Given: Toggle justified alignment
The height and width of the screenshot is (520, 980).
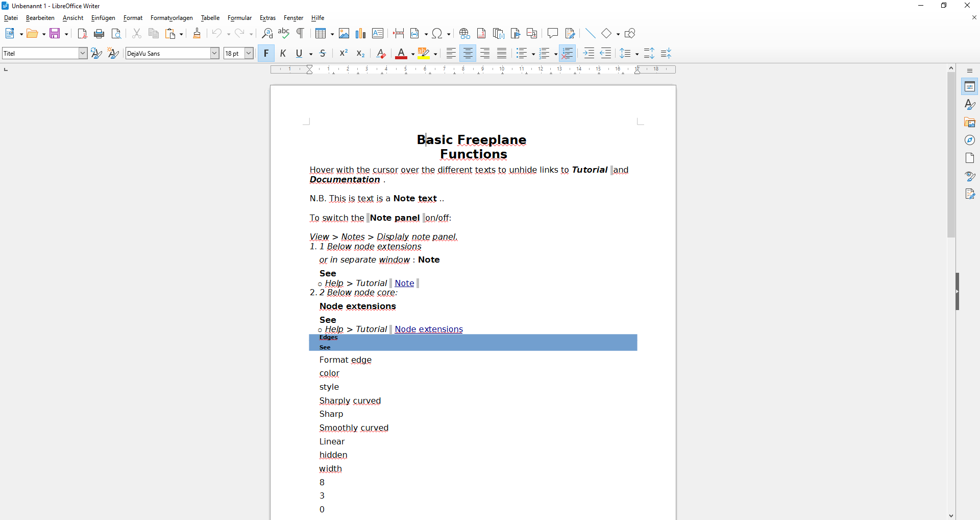Looking at the screenshot, I should coord(502,53).
